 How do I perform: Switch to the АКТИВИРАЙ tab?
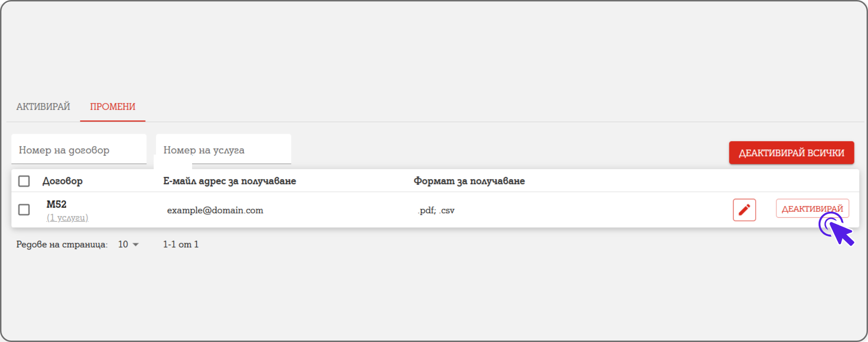[43, 107]
